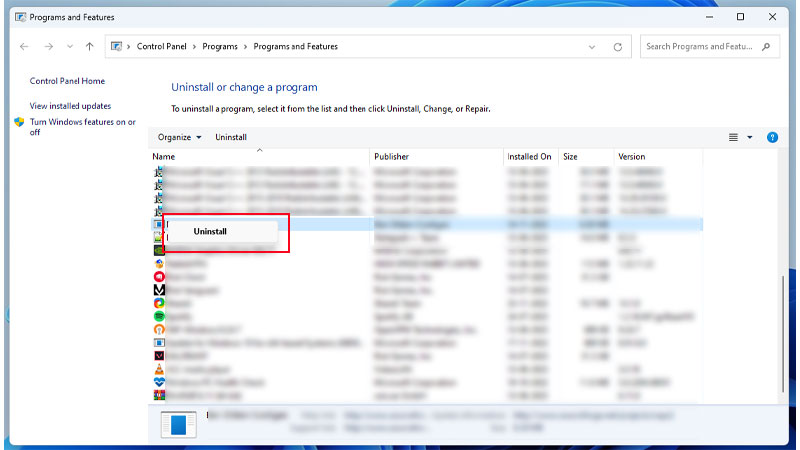Sort by the Size column header
800x450 pixels.
click(x=586, y=157)
